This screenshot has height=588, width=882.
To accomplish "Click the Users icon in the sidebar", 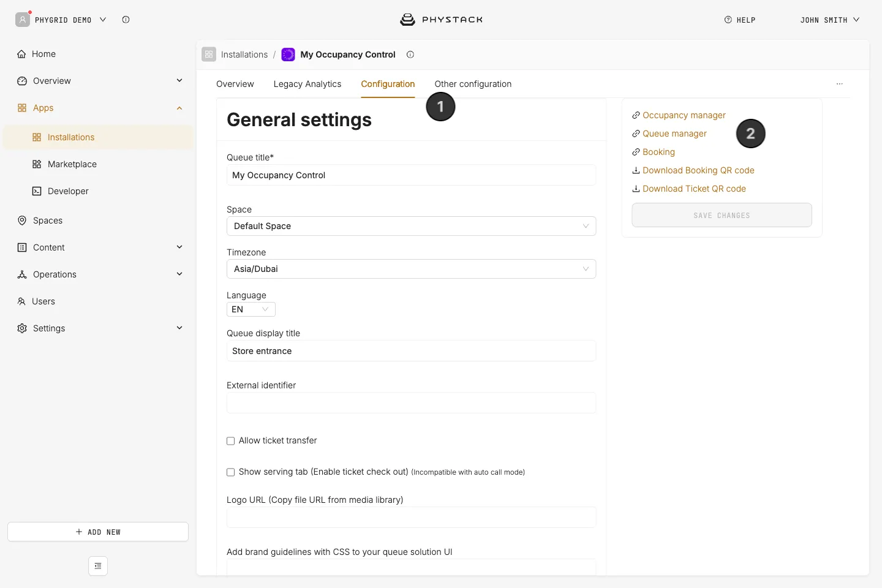I will tap(21, 301).
